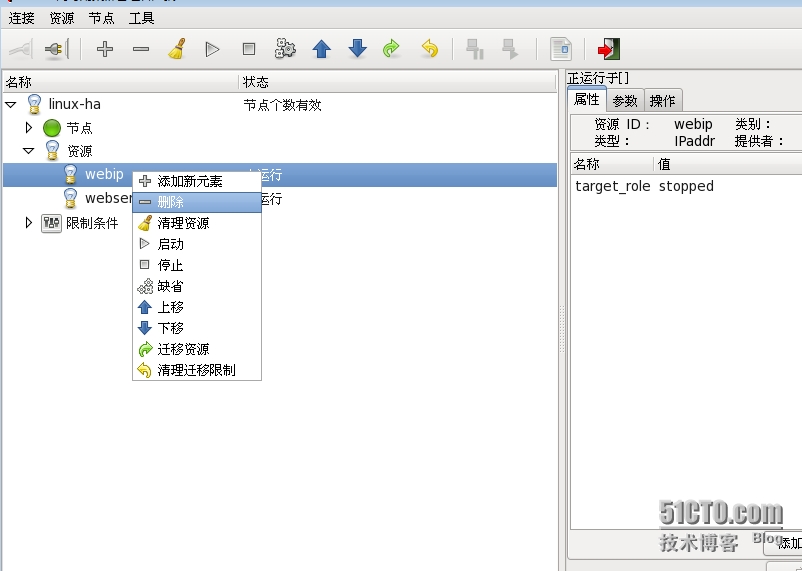802x571 pixels.
Task: Choose 缺省 from context menu
Action: pyautogui.click(x=197, y=286)
